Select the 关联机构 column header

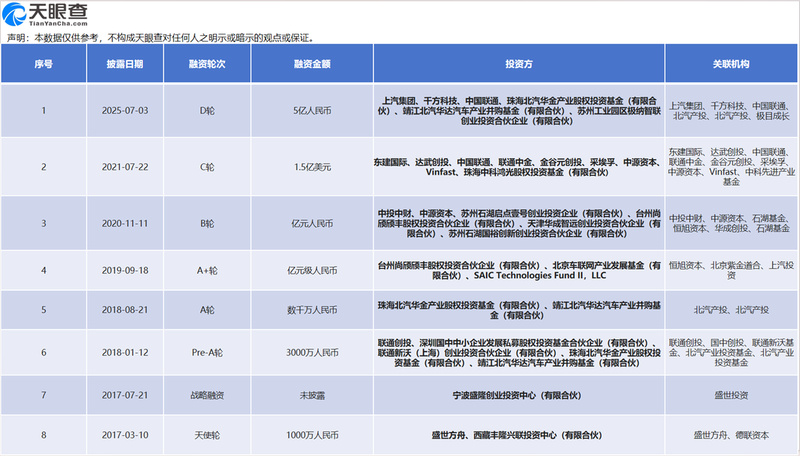(731, 64)
